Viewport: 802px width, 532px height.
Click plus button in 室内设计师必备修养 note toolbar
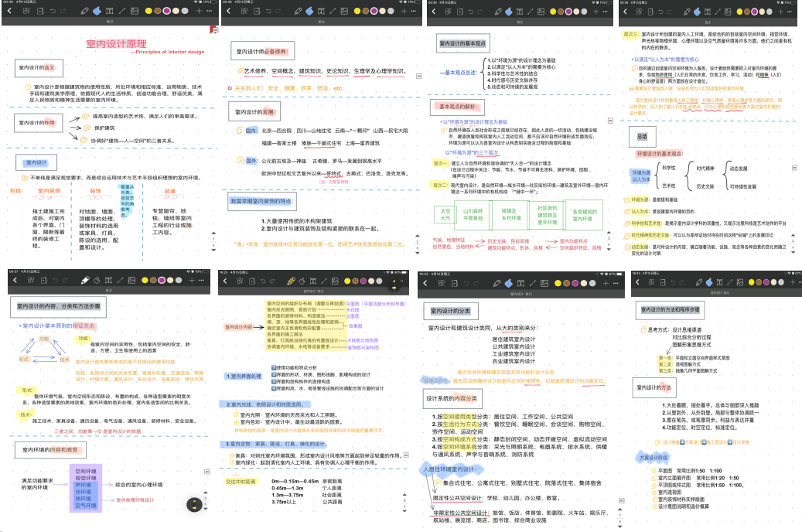(x=401, y=12)
